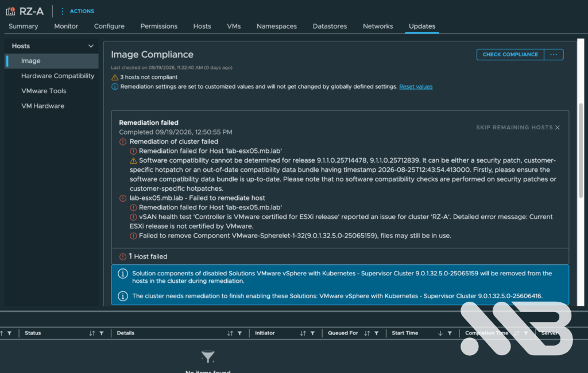Screen dimensions: 588x373
Task: Click error icon beside '1 Host failed'
Action: pyautogui.click(x=123, y=257)
